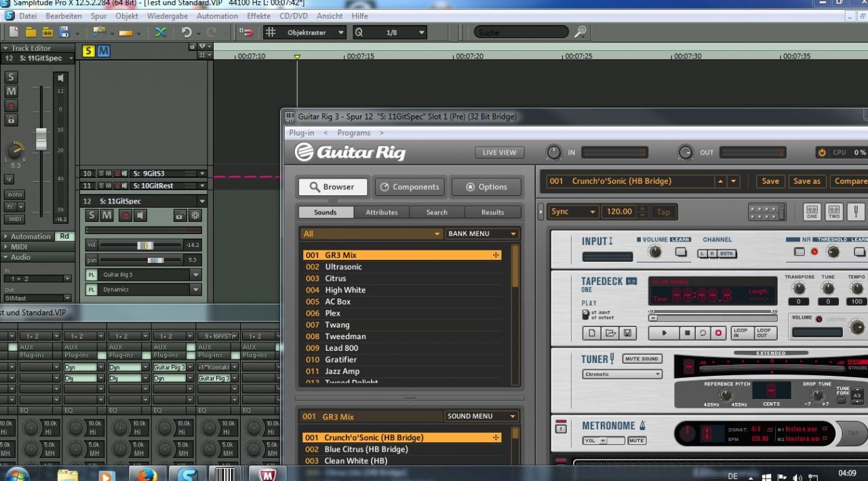Click the freeze snowflake icon on track 12
Image resolution: width=868 pixels, height=481 pixels.
tap(195, 216)
